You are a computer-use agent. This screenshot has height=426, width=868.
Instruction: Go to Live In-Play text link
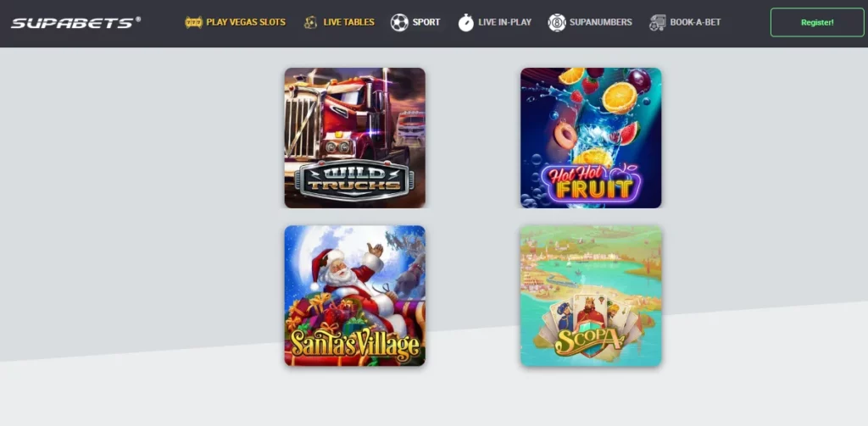(505, 23)
